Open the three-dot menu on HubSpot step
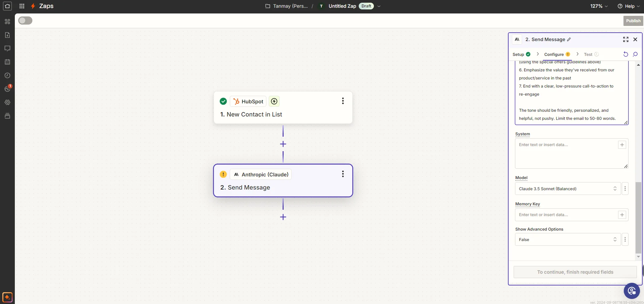 (343, 101)
